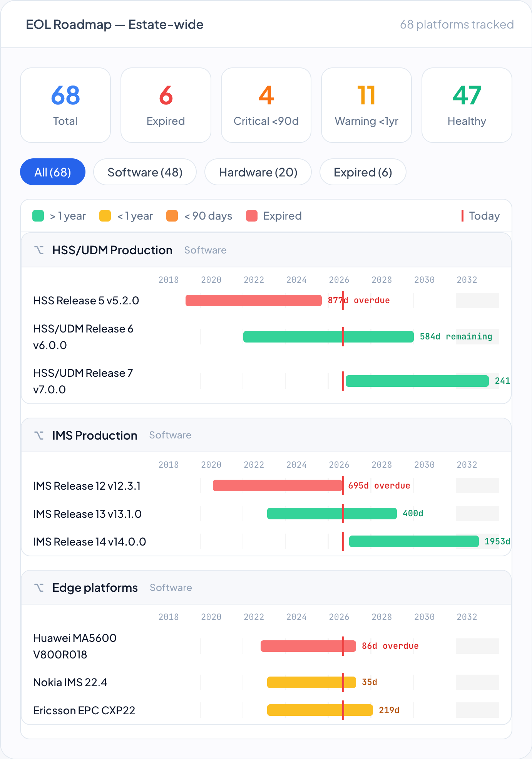Click the branch icon beside IMS Production
The height and width of the screenshot is (759, 532).
(39, 435)
